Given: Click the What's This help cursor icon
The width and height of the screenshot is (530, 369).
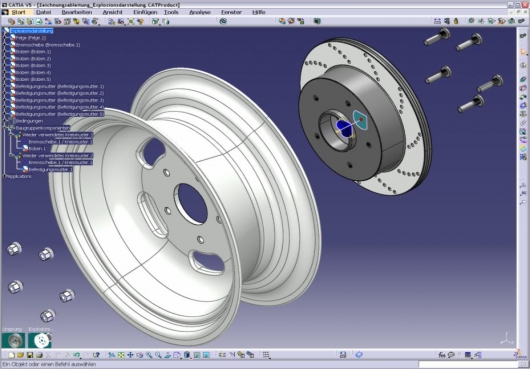Looking at the screenshot, I should 96,355.
